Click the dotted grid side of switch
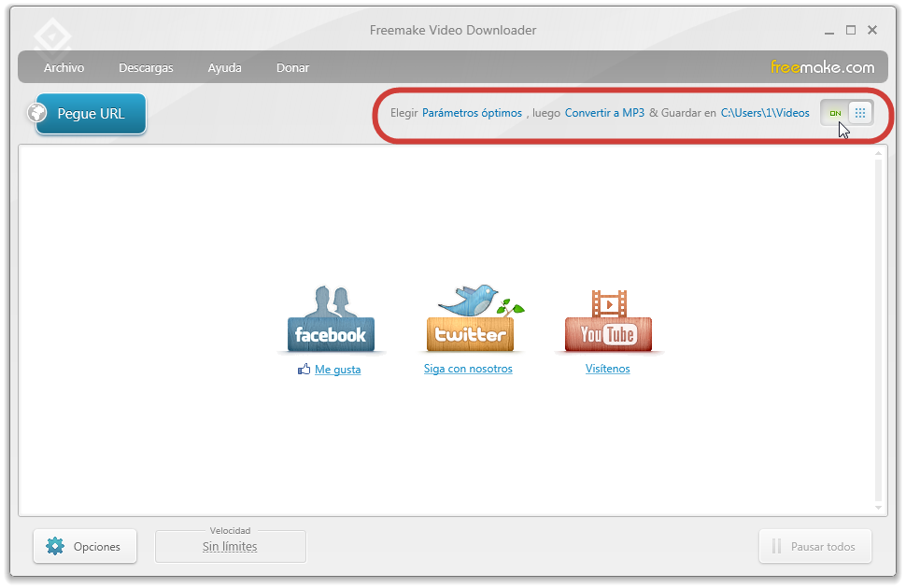The image size is (906, 588). (860, 113)
